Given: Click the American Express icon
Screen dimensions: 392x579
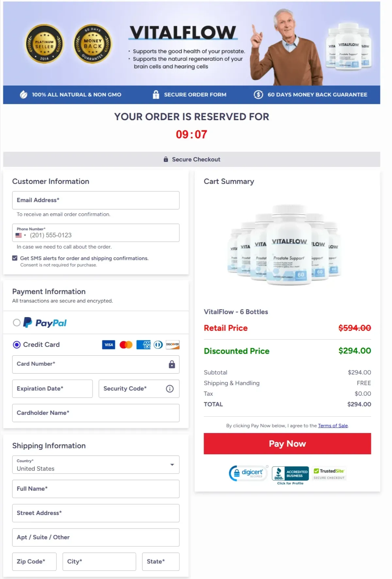Looking at the screenshot, I should (143, 345).
